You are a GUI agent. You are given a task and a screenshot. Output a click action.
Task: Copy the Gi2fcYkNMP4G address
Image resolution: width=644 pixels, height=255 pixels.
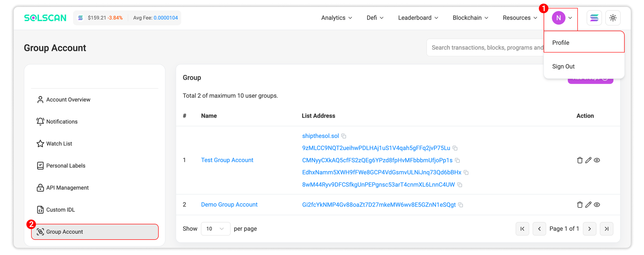click(461, 205)
